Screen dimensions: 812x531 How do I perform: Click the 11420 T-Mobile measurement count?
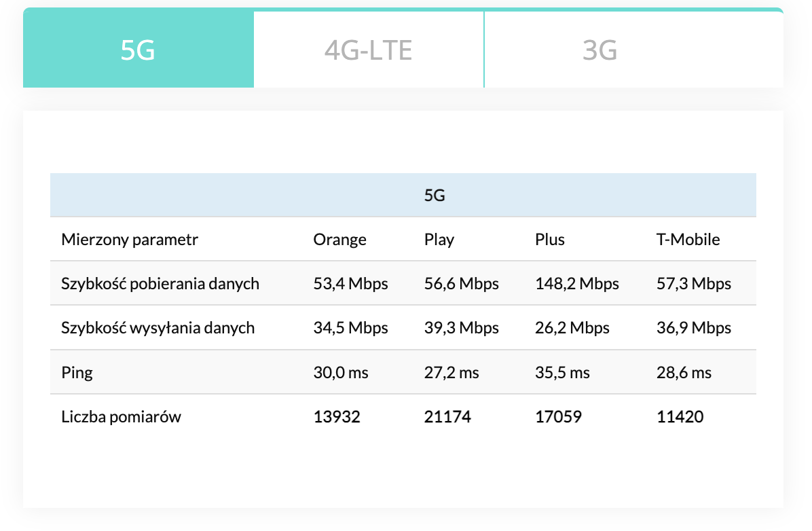tap(680, 417)
